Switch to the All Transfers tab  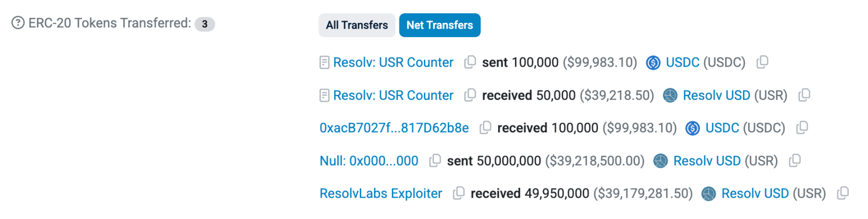pyautogui.click(x=357, y=25)
